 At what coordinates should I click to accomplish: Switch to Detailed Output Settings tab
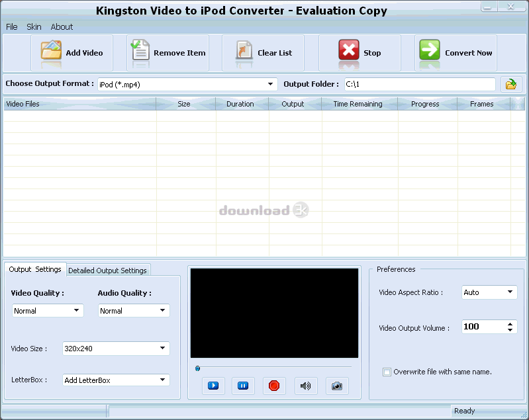108,271
